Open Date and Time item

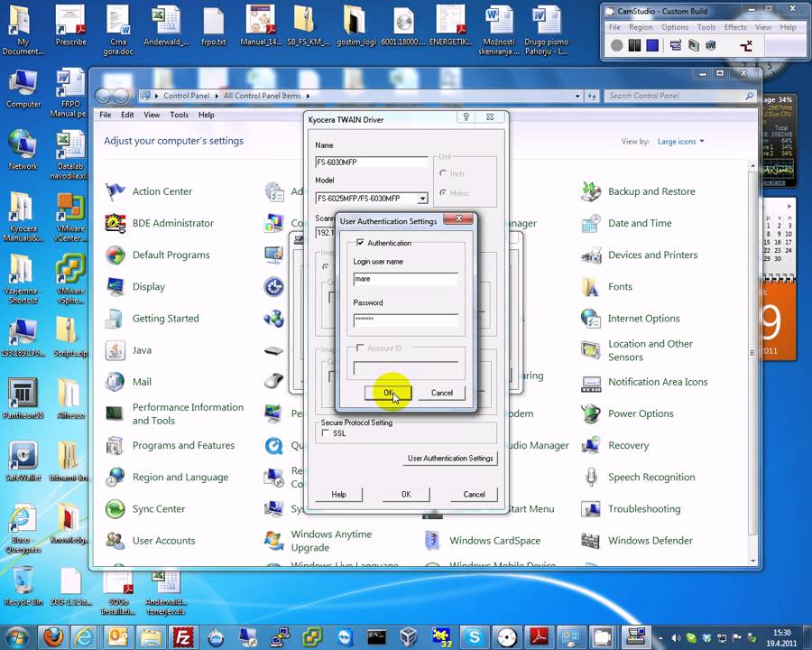coord(626,223)
